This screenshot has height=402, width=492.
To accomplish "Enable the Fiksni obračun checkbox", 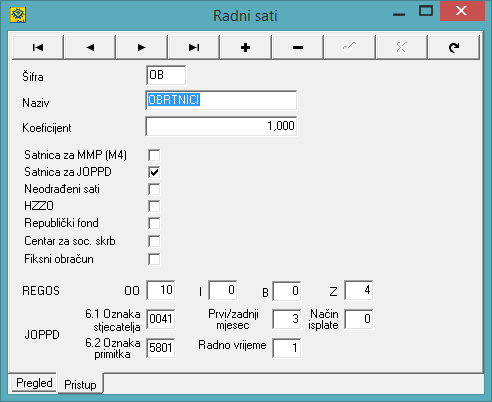I will tap(154, 259).
